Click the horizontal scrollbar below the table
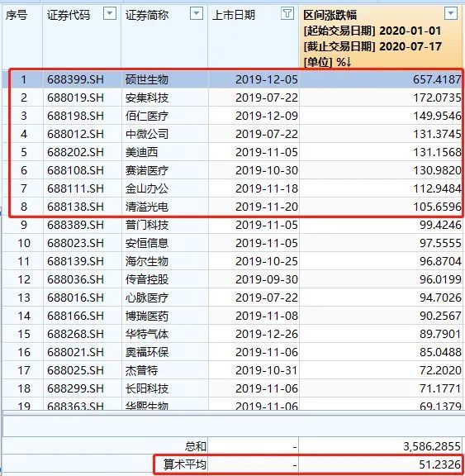This screenshot has width=465, height=476. [x=232, y=413]
